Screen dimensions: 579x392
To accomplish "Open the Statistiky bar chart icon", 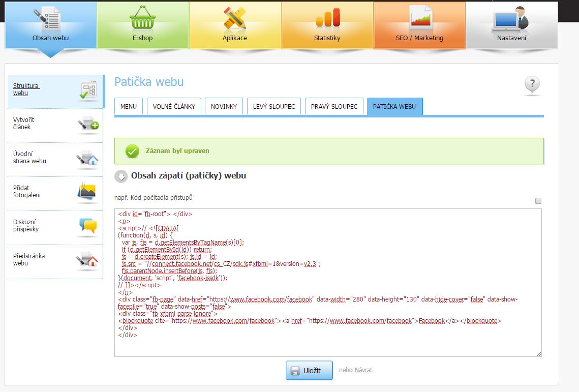I will click(327, 18).
